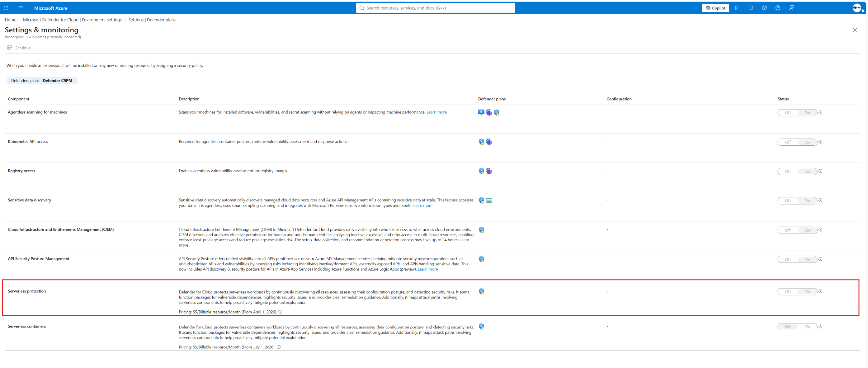Click the Continue button
Screen dimensions: 868x368
click(x=19, y=48)
